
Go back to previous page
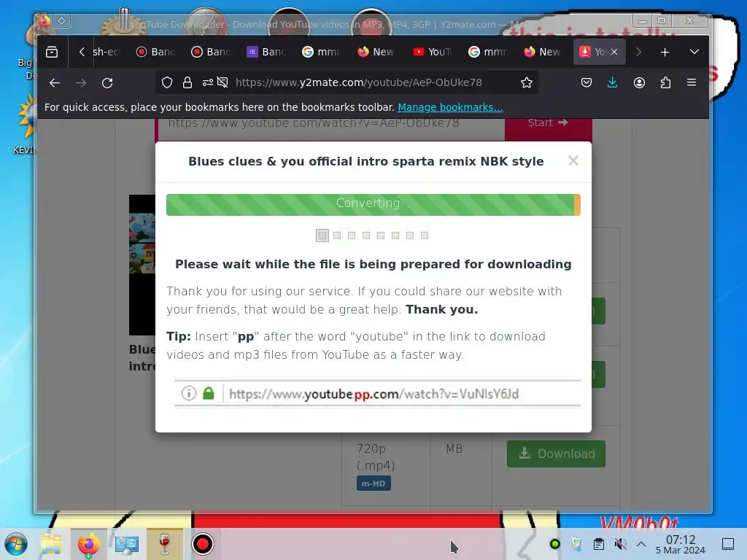tap(55, 83)
